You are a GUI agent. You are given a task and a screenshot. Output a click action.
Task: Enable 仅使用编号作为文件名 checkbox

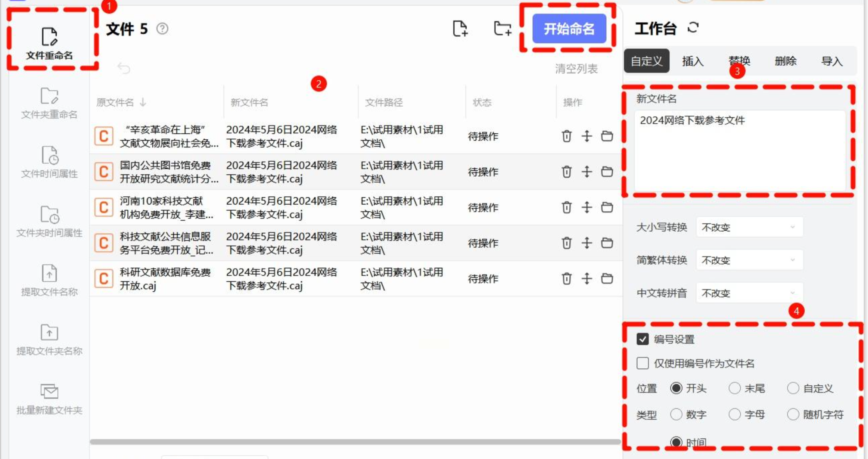click(643, 363)
